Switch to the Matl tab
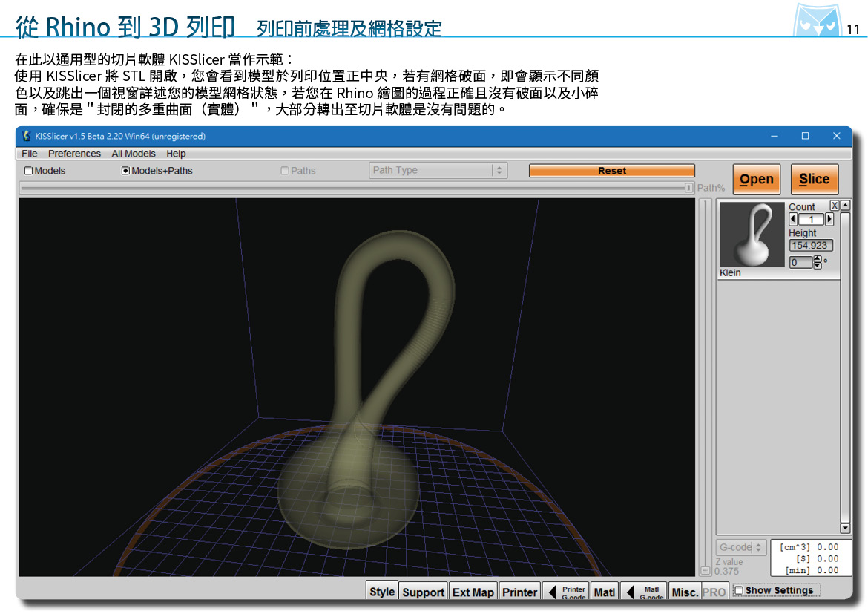 pos(604,592)
